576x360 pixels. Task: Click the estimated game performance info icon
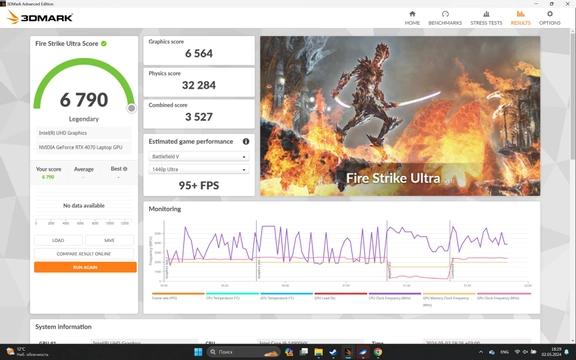pyautogui.click(x=246, y=141)
